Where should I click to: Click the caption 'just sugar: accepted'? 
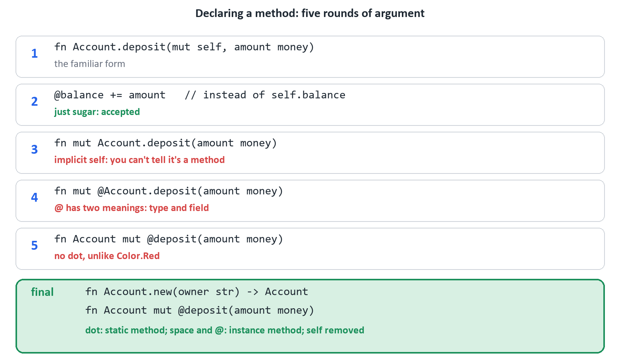[x=97, y=112]
